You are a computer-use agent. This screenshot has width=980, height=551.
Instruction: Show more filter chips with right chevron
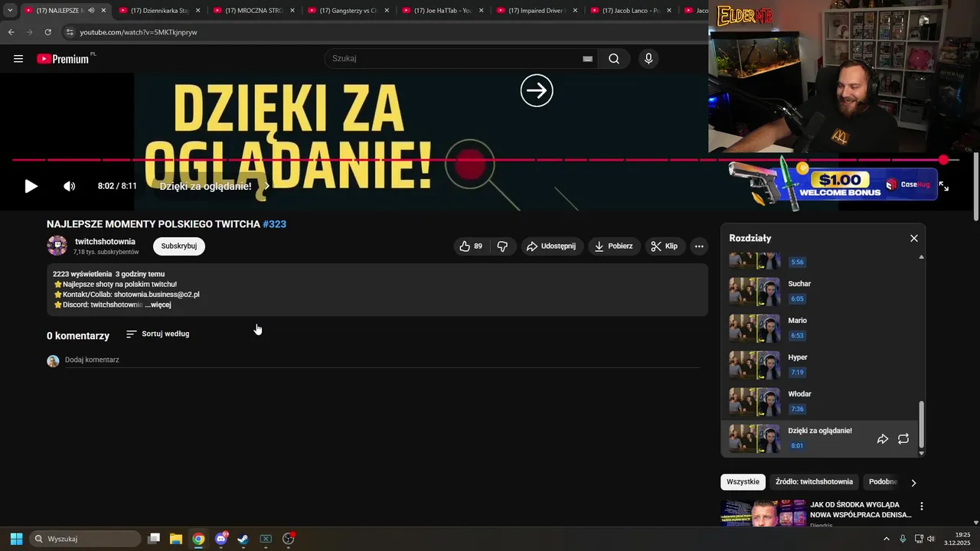tap(913, 483)
